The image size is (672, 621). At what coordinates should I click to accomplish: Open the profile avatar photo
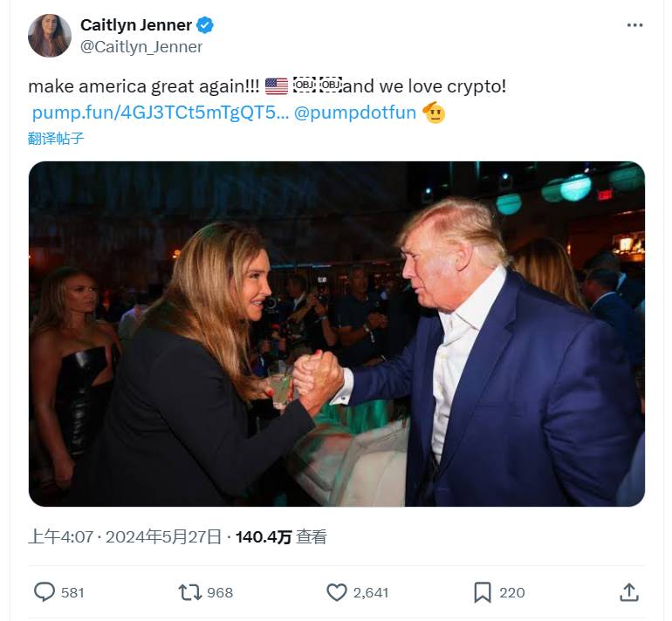click(x=49, y=36)
